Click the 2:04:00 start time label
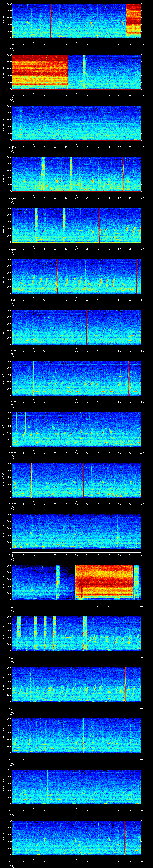153x868 pixels. (x=12, y=198)
